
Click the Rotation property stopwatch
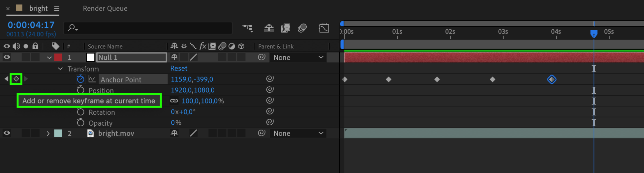(x=81, y=112)
